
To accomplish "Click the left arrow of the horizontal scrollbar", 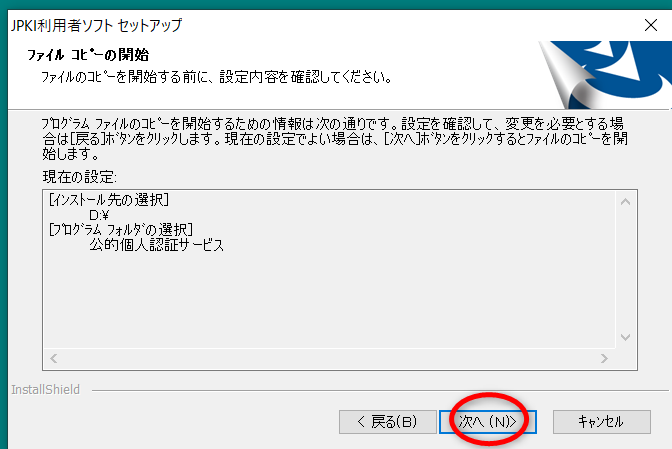I will 54,358.
